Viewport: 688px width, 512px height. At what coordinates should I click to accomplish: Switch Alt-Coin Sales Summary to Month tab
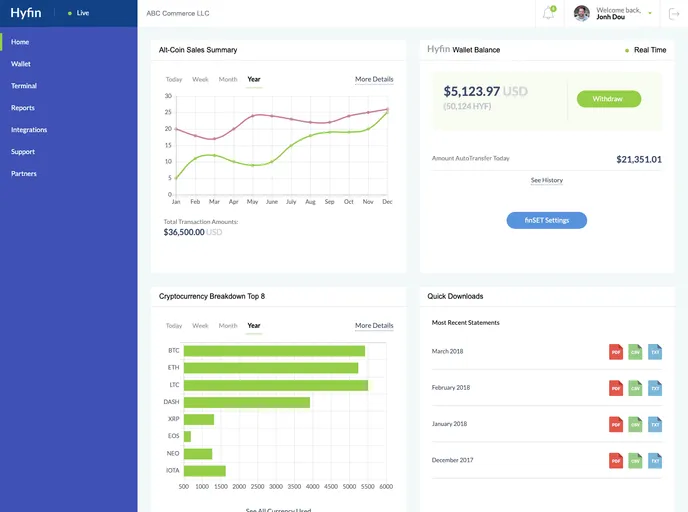[228, 79]
